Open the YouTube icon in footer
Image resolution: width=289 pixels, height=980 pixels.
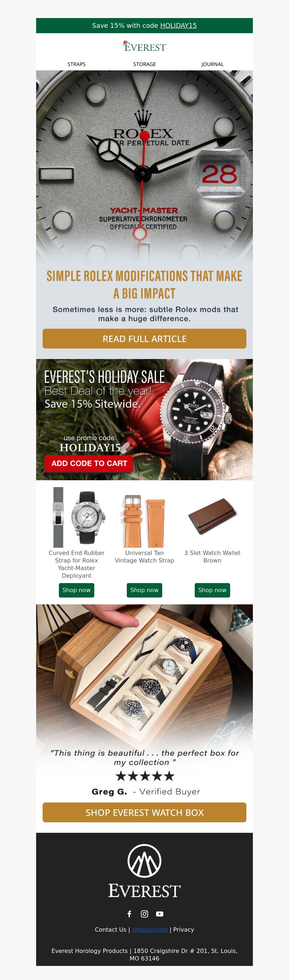tap(160, 913)
